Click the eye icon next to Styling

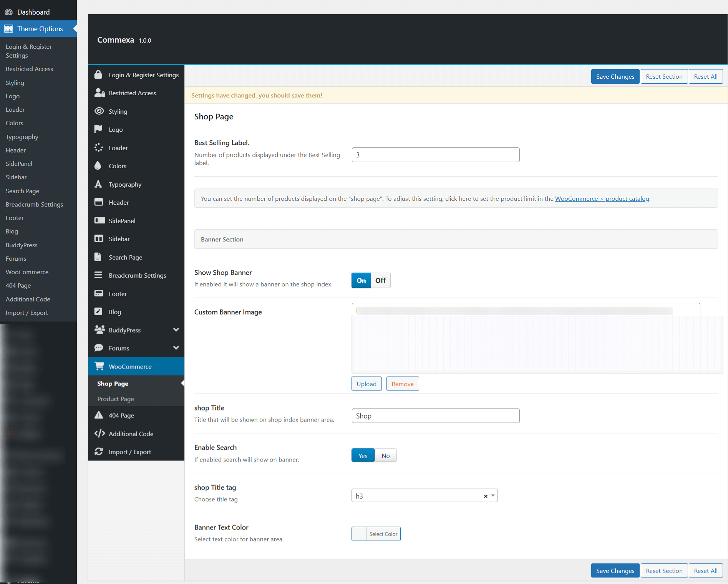(x=99, y=111)
